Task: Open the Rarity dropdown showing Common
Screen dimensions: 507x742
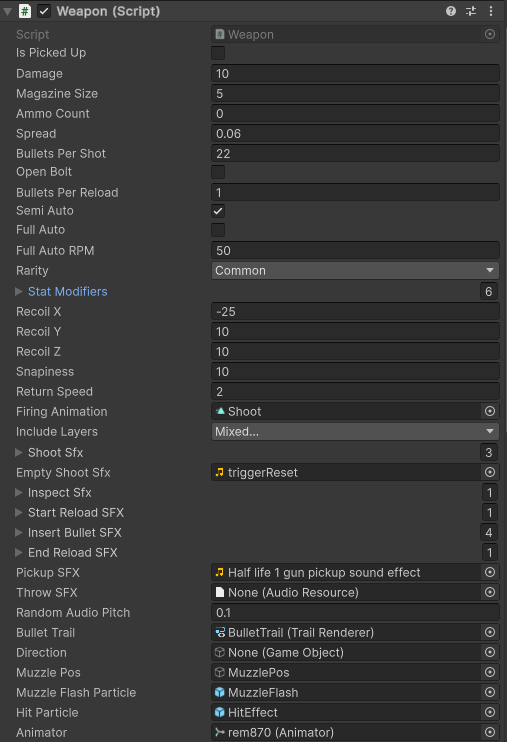Action: tap(355, 271)
